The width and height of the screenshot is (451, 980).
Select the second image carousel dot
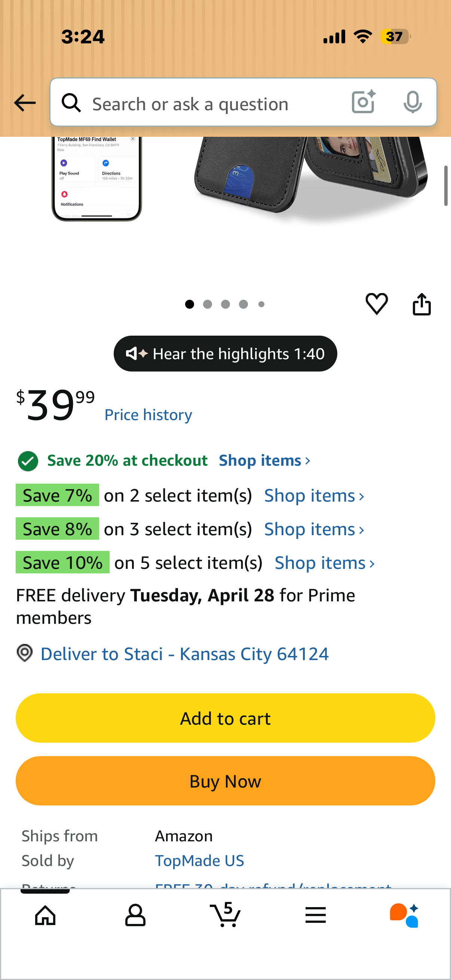point(208,304)
